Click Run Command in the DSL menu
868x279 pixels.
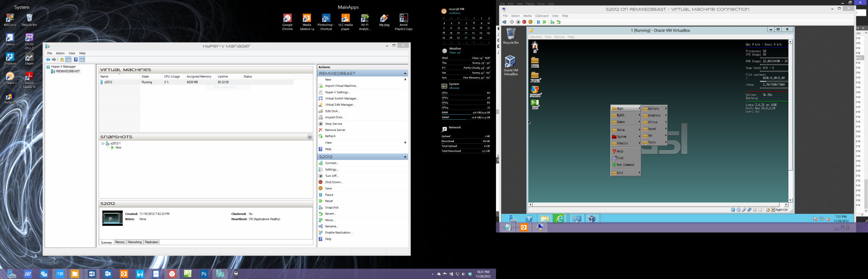(x=625, y=165)
